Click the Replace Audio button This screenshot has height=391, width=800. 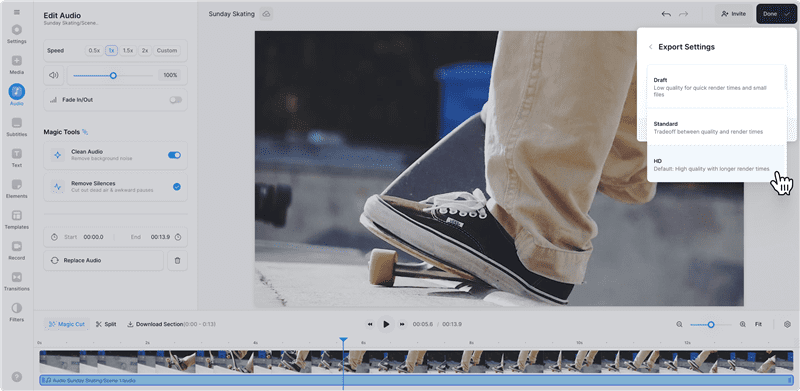pos(104,260)
